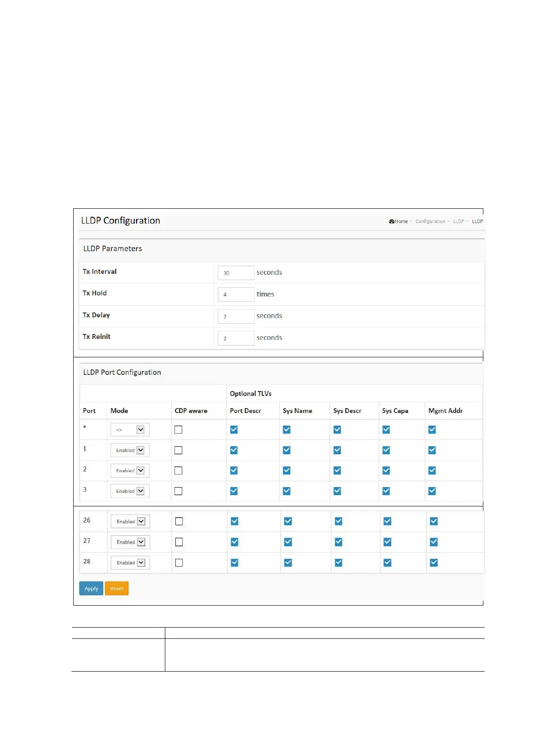Open the Mode dropdown for port 1
This screenshot has height=756, width=535.
pyautogui.click(x=130, y=450)
